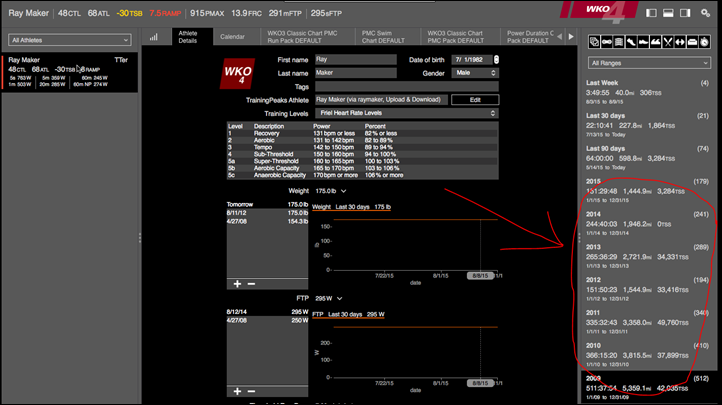Toggle the bottom panel layout icon
Image resolution: width=722 pixels, height=405 pixels.
point(668,13)
